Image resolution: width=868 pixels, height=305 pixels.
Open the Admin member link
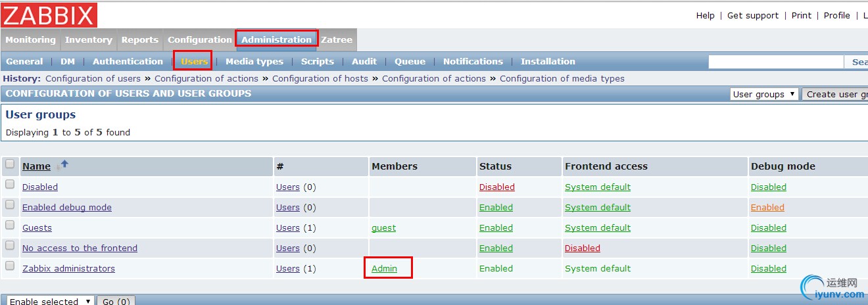pyautogui.click(x=384, y=268)
